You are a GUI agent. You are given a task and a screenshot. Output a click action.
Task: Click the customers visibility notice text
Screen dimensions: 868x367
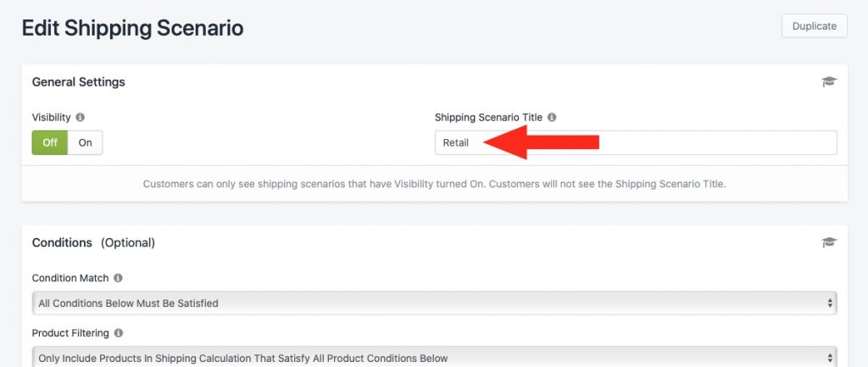click(x=435, y=184)
